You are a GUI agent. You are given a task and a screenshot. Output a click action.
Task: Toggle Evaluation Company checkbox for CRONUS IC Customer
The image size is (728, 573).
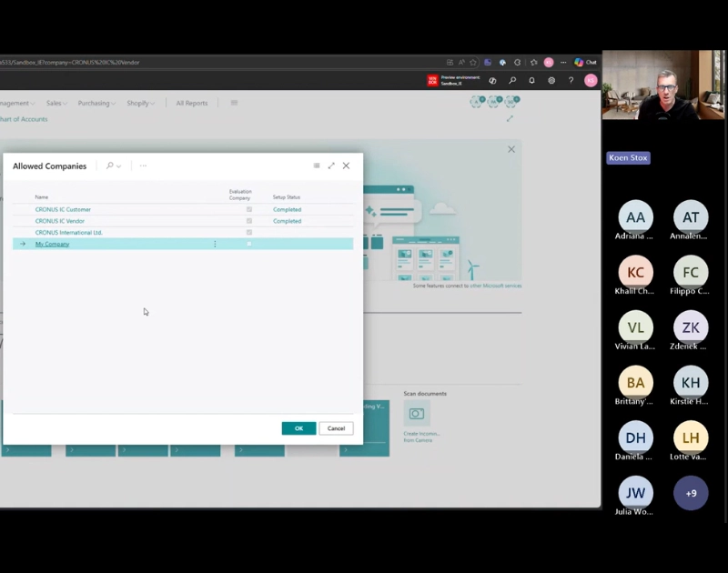pos(249,209)
